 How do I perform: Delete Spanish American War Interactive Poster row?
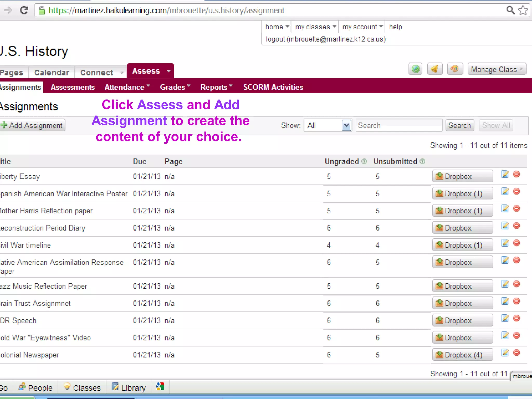(517, 191)
